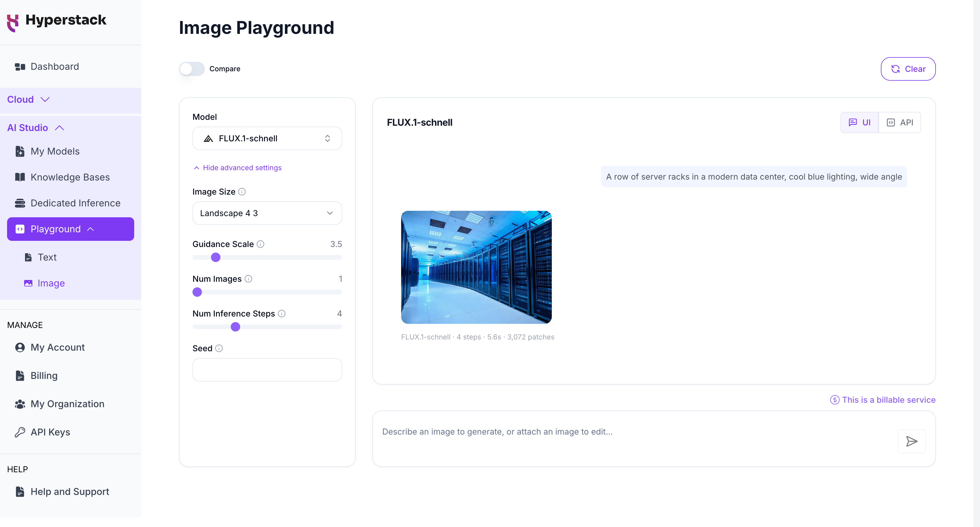Click the Clear button refresh icon
Screen dimensions: 980x527
pos(896,69)
